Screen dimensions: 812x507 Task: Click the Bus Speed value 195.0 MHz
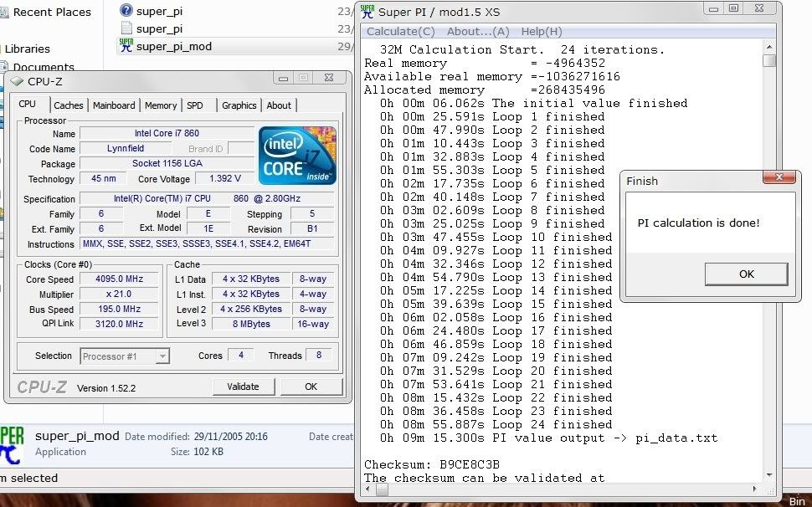pyautogui.click(x=119, y=309)
